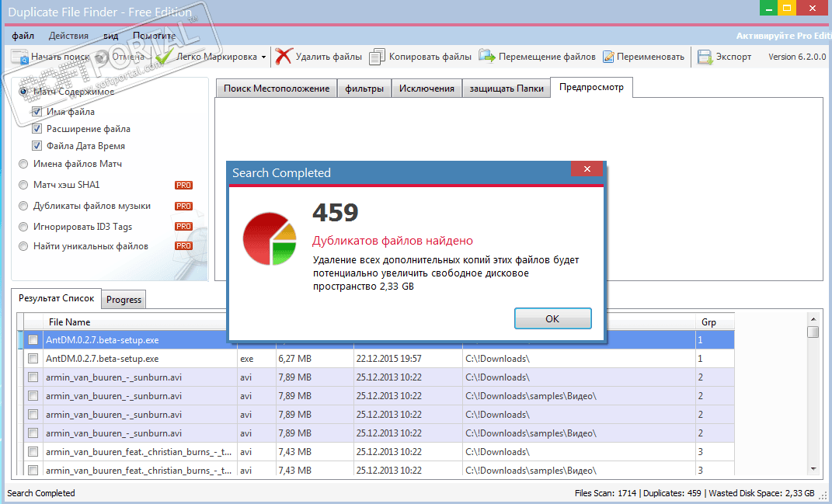
Task: Click the red X Удалить файлы icon
Action: 284,56
